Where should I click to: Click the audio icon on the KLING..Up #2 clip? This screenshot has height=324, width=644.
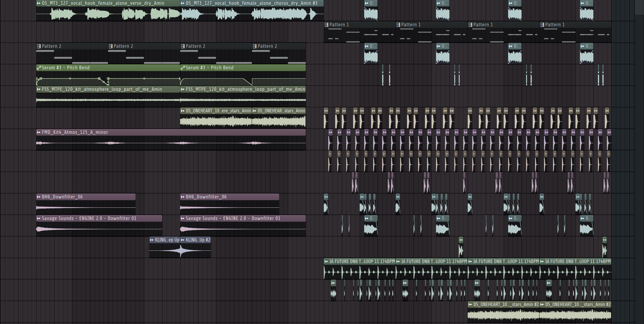click(183, 240)
